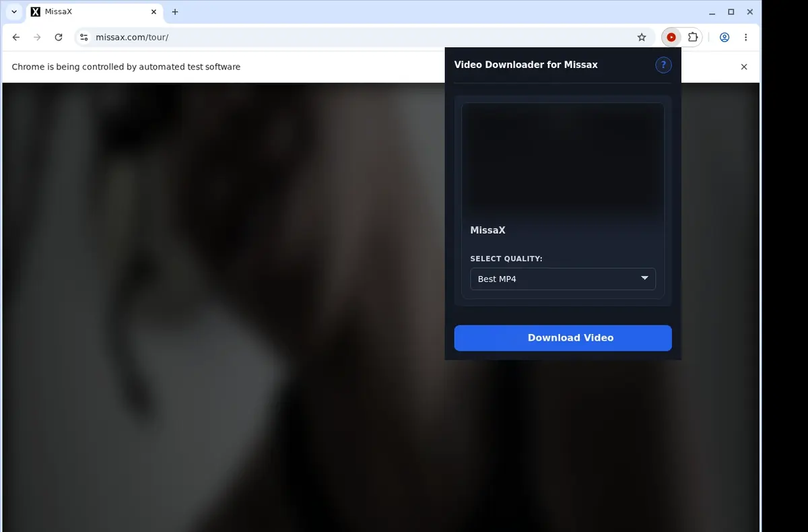Click the Video Downloader for Missax heading

[526, 65]
